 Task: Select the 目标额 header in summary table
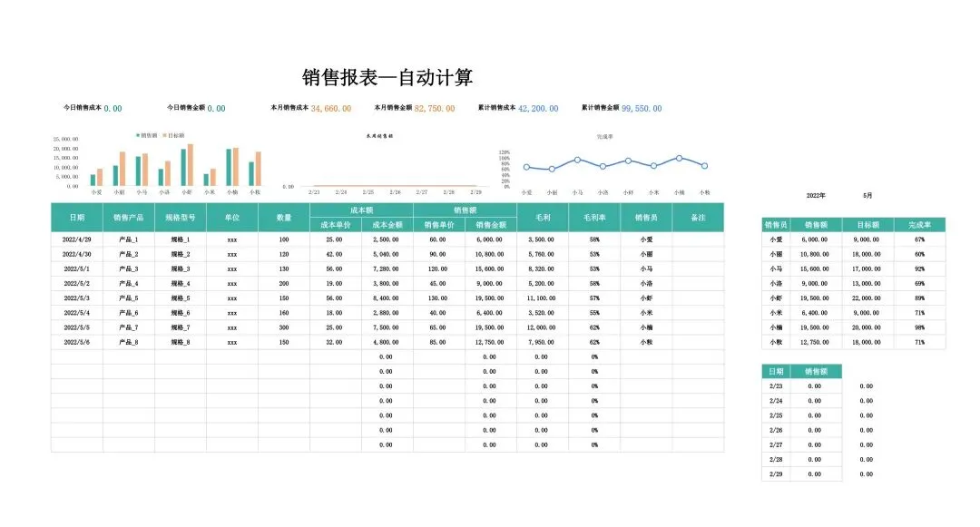(x=867, y=225)
